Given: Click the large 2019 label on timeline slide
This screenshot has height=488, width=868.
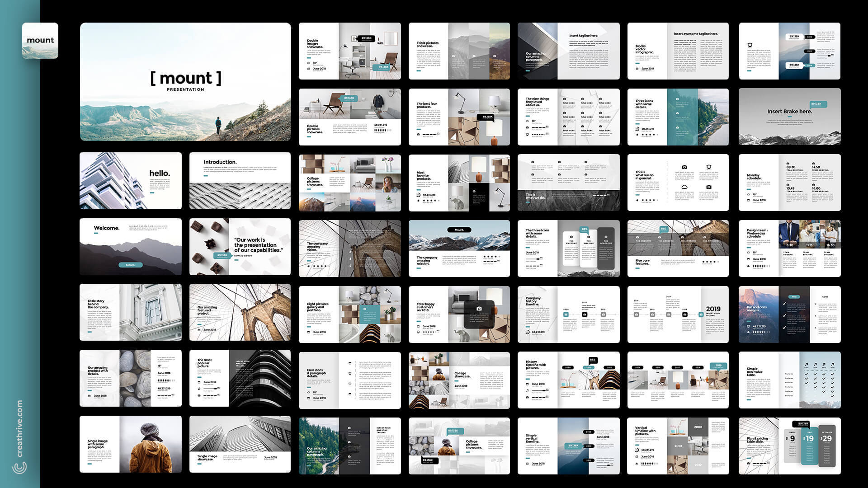Looking at the screenshot, I should click(x=713, y=309).
